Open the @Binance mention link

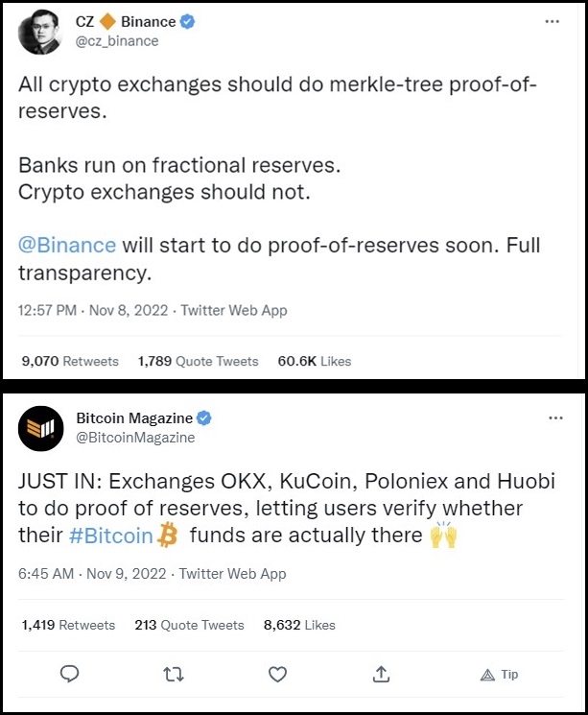tap(67, 245)
